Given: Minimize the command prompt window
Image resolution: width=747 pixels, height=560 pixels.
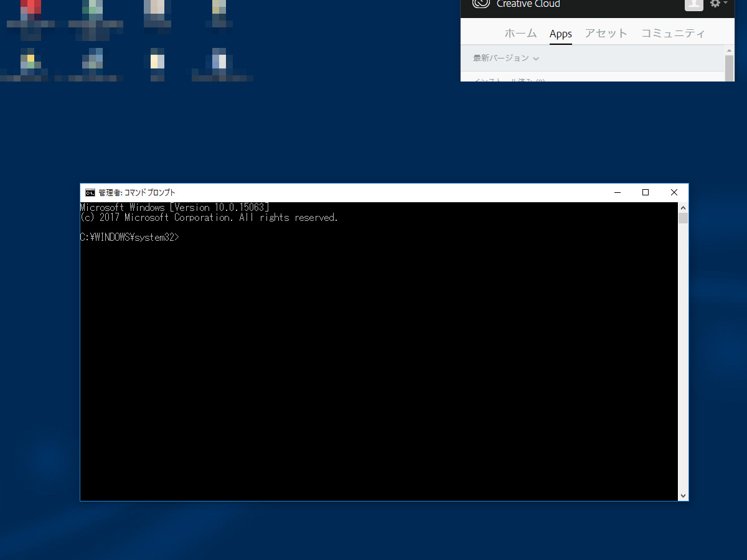Looking at the screenshot, I should click(617, 192).
